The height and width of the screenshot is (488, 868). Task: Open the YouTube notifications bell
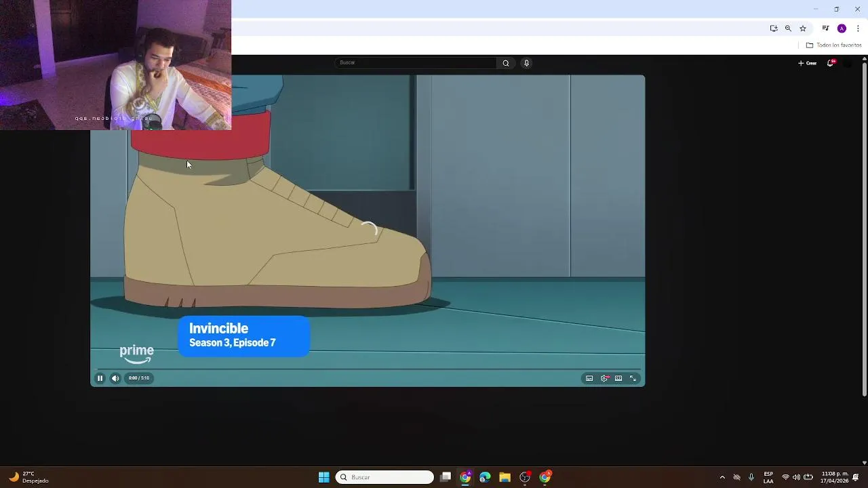[x=830, y=63]
